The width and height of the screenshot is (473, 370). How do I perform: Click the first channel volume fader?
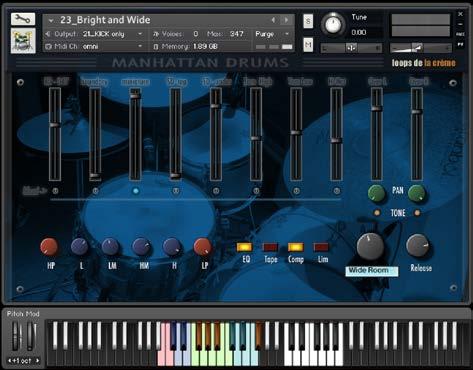coord(55,125)
